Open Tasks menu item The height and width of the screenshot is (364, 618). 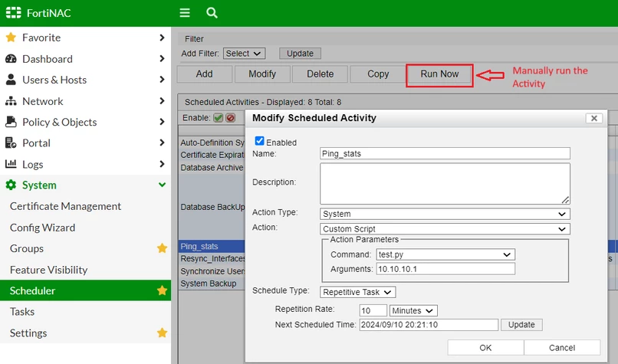click(22, 312)
